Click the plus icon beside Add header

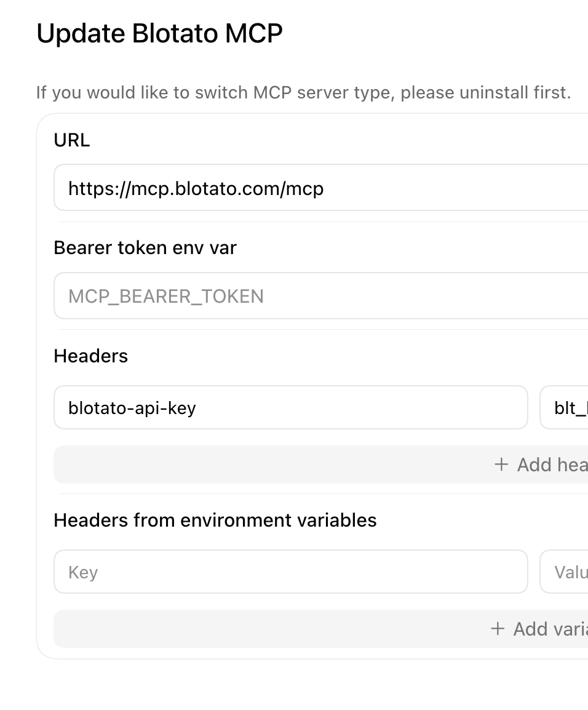[x=501, y=464]
